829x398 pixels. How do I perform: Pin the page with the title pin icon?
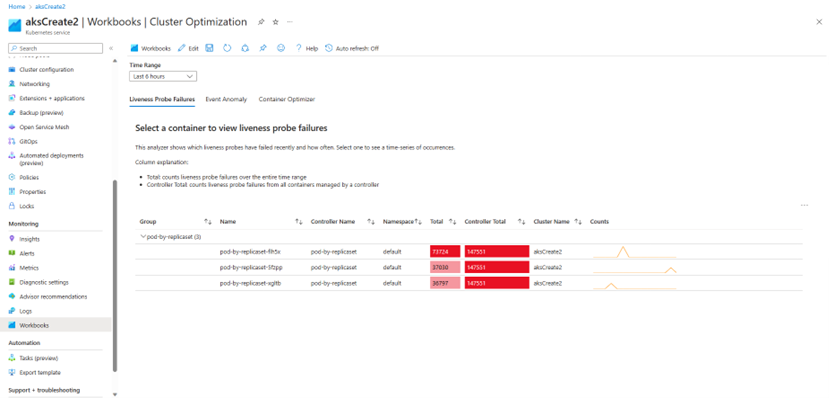tap(261, 22)
